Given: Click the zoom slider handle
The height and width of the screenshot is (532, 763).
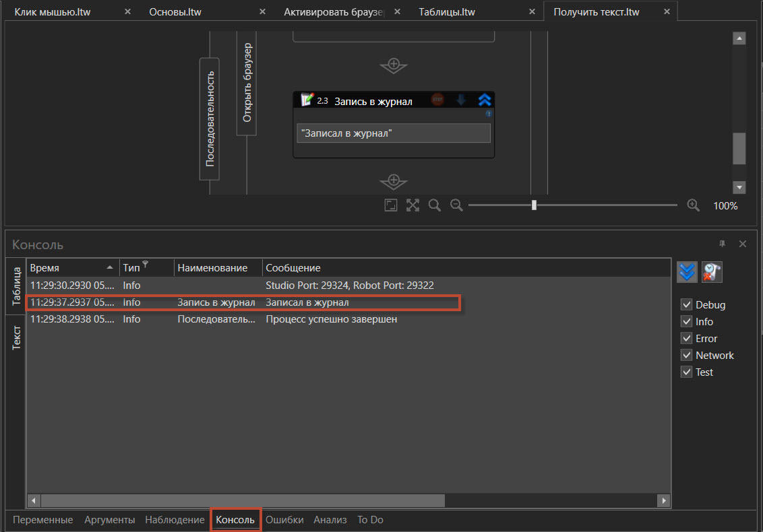Looking at the screenshot, I should pos(534,205).
